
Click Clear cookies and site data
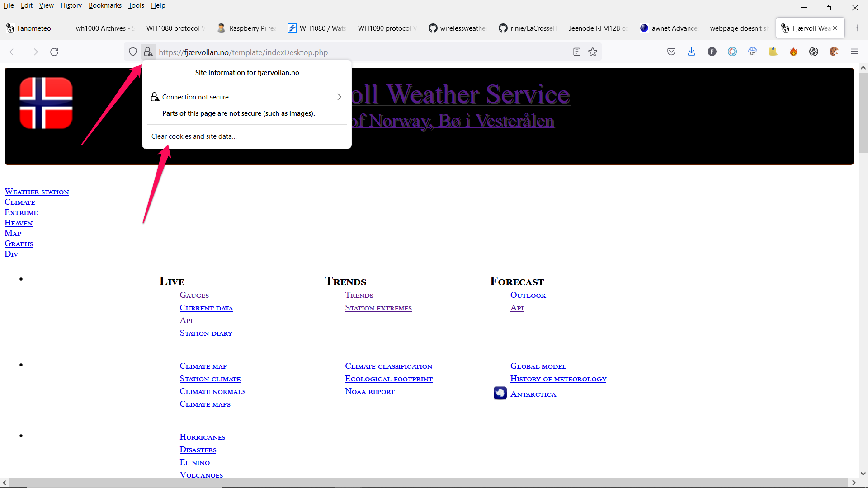[x=194, y=136]
